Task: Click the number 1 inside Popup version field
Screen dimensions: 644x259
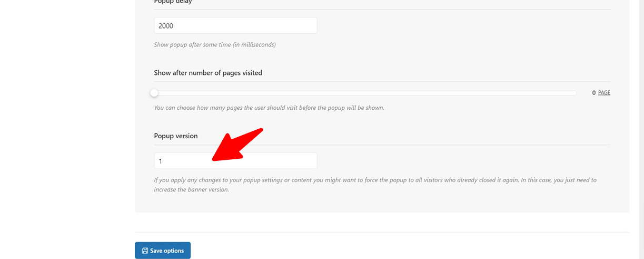Action: click(160, 161)
